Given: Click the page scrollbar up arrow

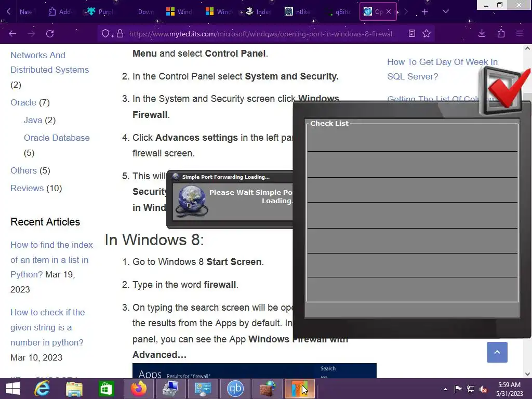Looking at the screenshot, I should pos(528,48).
